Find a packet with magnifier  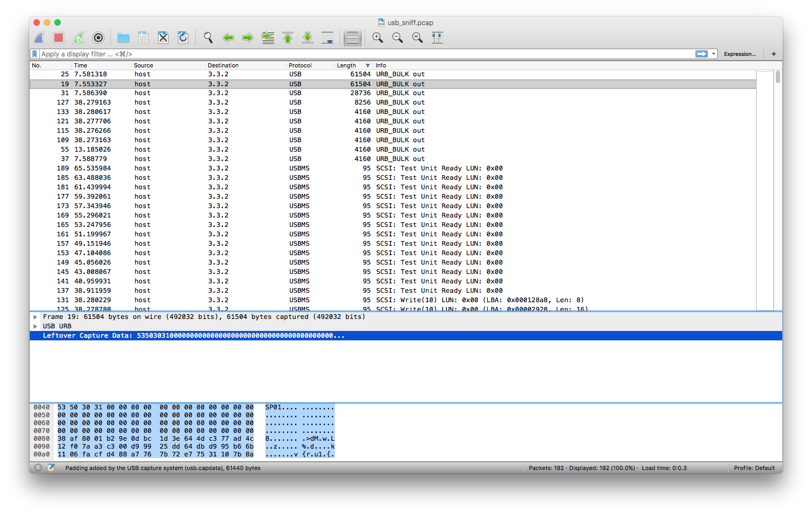click(x=208, y=38)
